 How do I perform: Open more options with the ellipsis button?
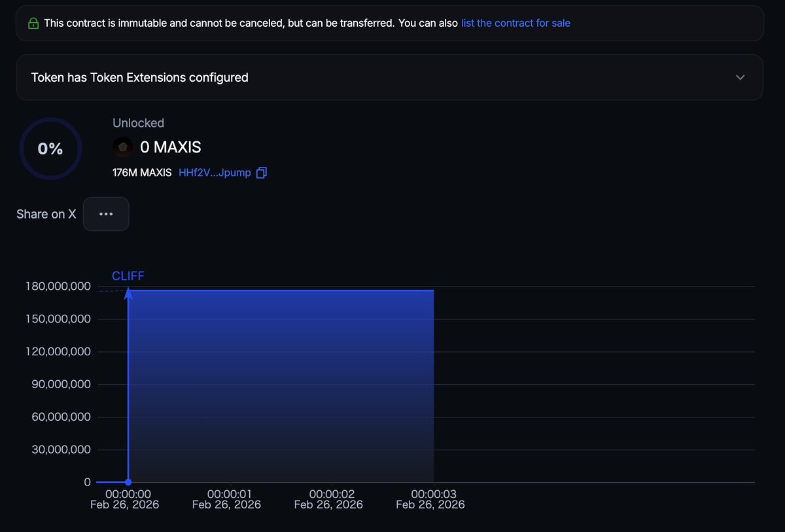pos(106,213)
